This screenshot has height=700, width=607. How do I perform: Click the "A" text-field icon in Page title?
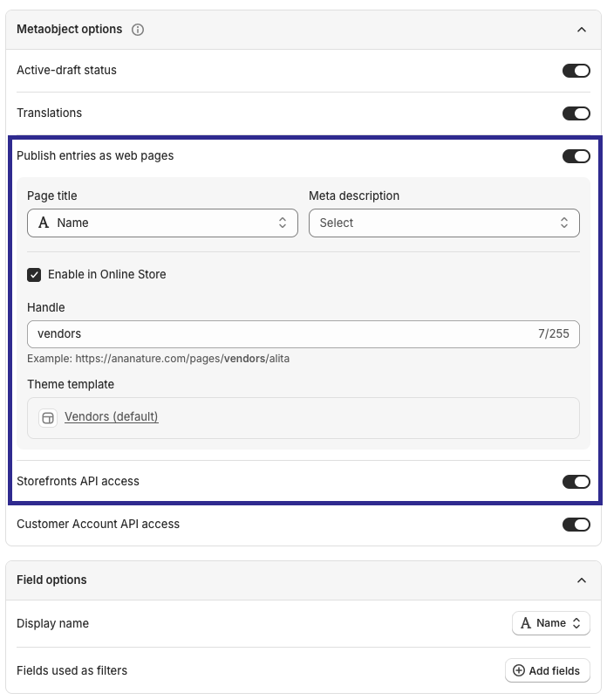[43, 223]
